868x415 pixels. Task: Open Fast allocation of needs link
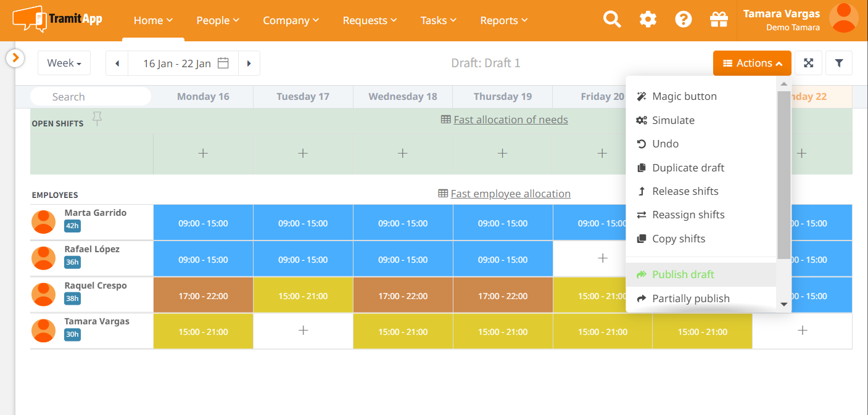click(510, 120)
